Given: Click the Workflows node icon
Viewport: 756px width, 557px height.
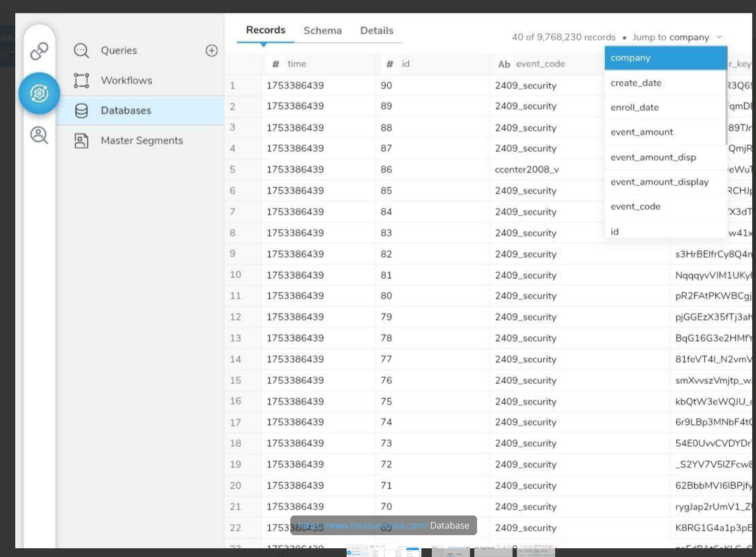Looking at the screenshot, I should click(81, 81).
